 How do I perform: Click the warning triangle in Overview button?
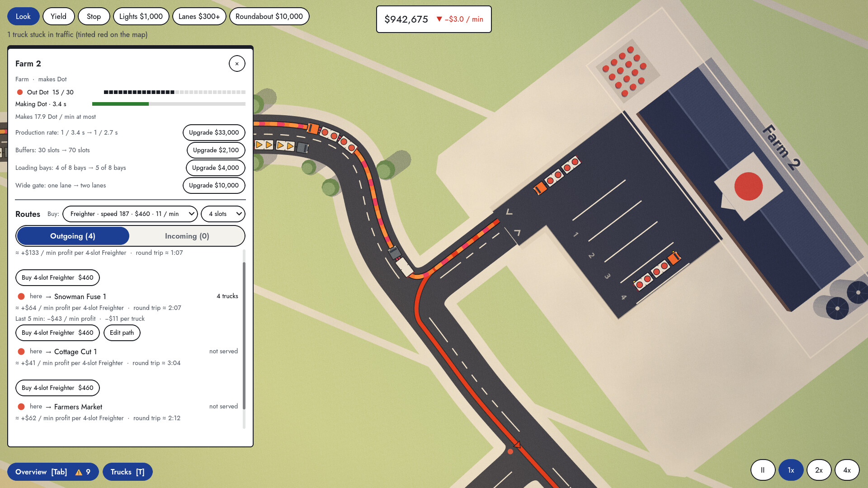point(79,472)
